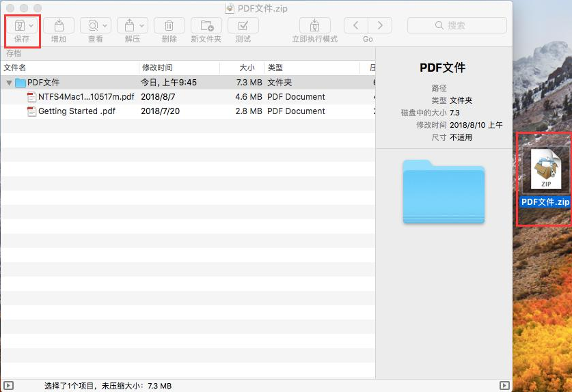Select the NTFS4Mac1...10517m.pdf file
The height and width of the screenshot is (392, 572).
pyautogui.click(x=85, y=97)
